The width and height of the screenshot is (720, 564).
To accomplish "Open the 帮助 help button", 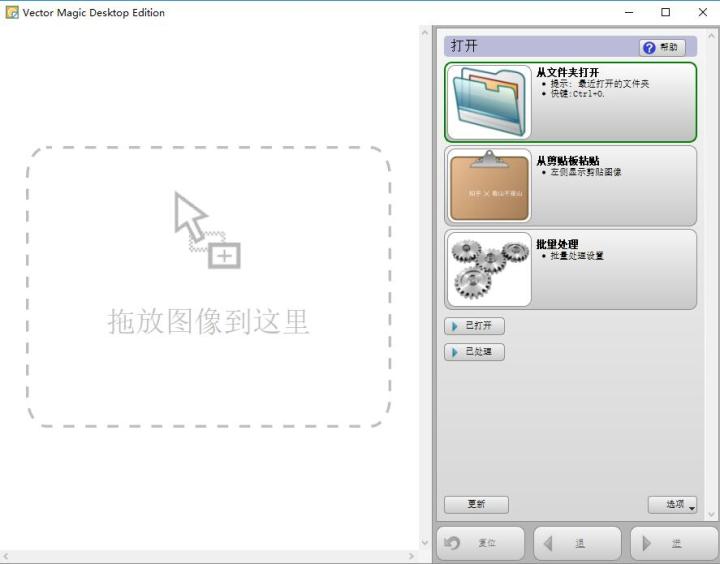I will coord(662,47).
